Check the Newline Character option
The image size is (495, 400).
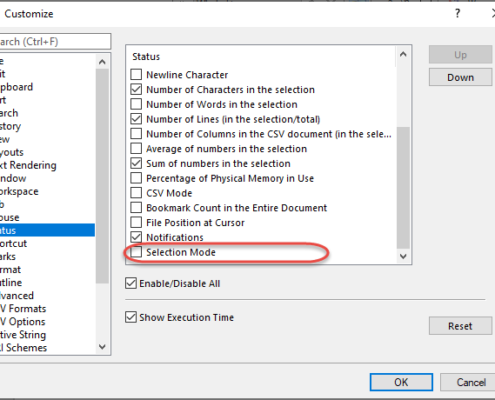coord(136,74)
